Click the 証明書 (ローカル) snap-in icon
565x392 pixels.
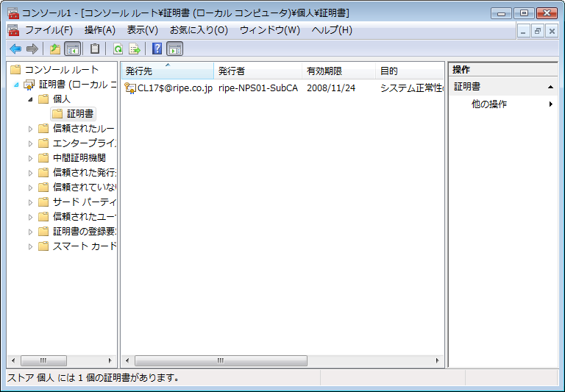pos(29,85)
